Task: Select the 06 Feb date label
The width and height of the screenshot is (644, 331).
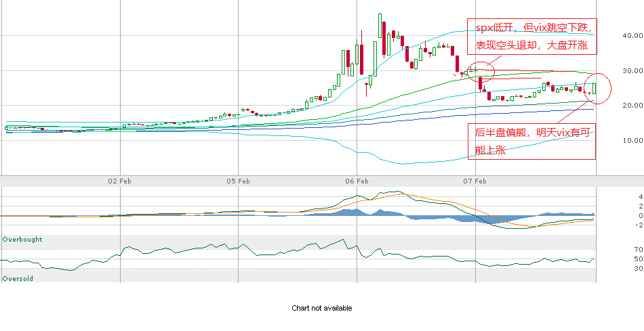Action: 357,181
